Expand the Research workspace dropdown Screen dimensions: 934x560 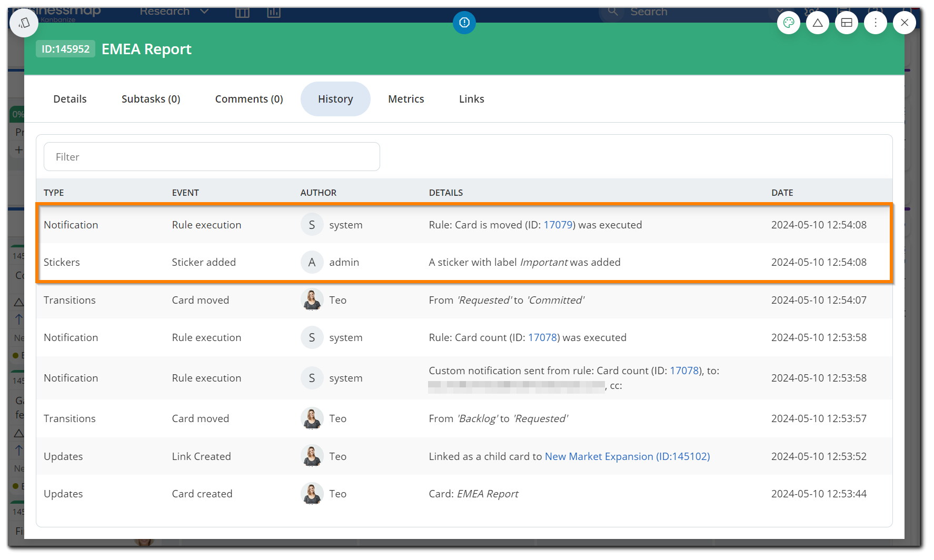pos(204,12)
